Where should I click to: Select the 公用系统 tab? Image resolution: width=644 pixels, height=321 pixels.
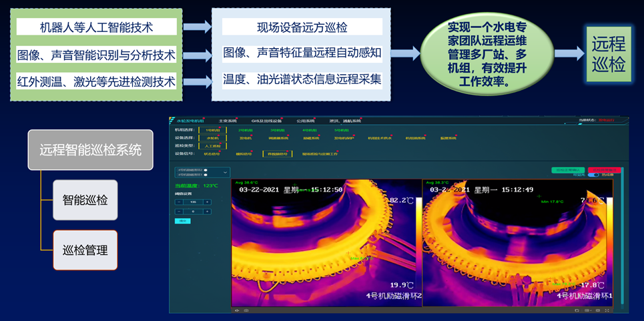pyautogui.click(x=305, y=121)
